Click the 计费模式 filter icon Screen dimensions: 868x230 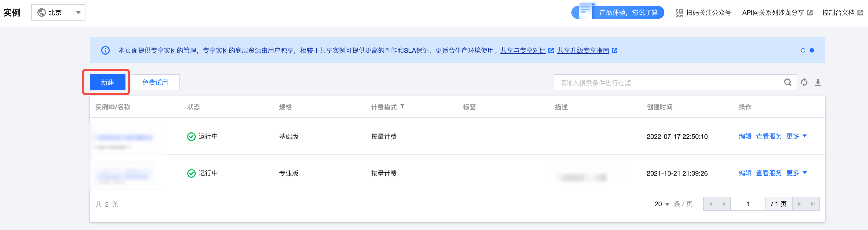click(402, 106)
